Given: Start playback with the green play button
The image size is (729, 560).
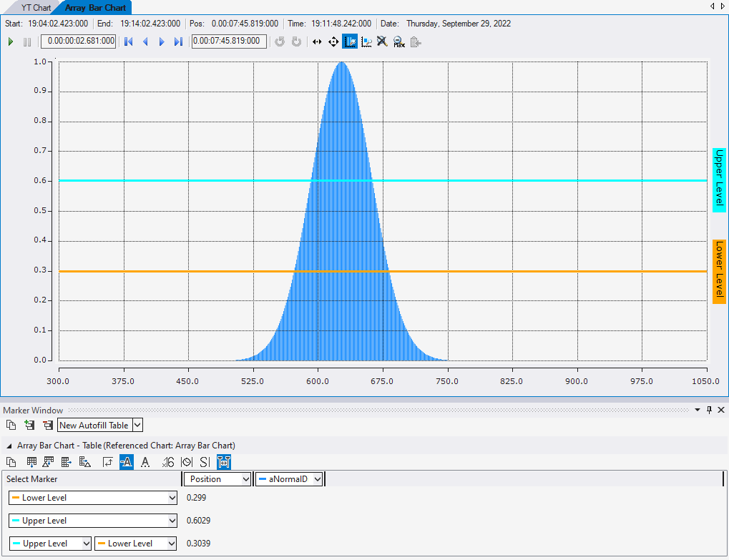Looking at the screenshot, I should [x=11, y=41].
